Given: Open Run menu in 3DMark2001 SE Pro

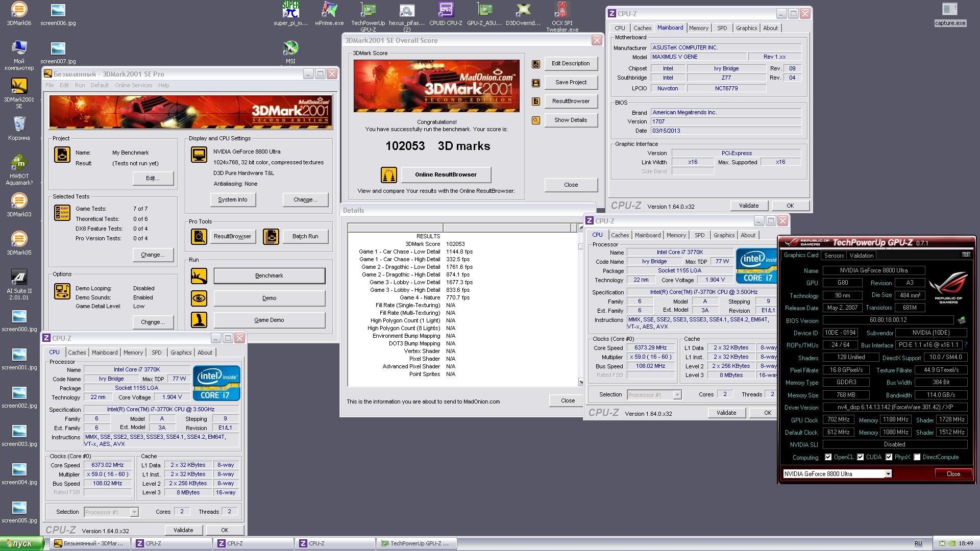Looking at the screenshot, I should click(x=80, y=85).
